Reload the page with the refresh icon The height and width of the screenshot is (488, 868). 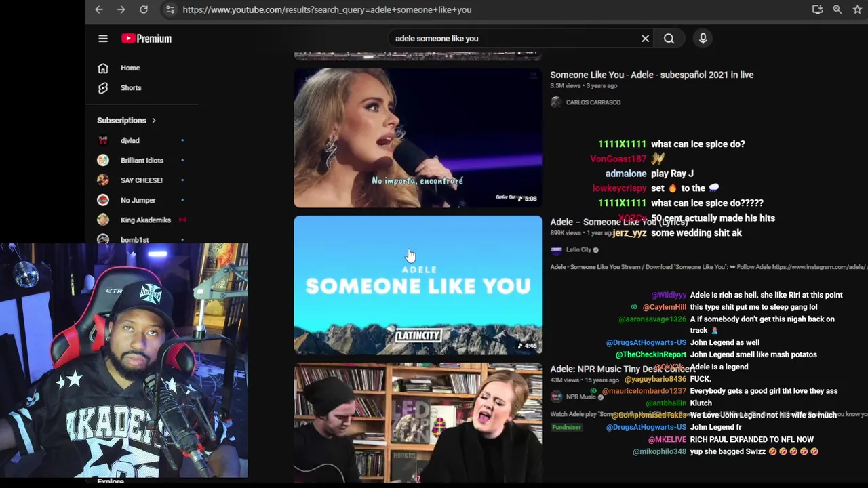[144, 9]
